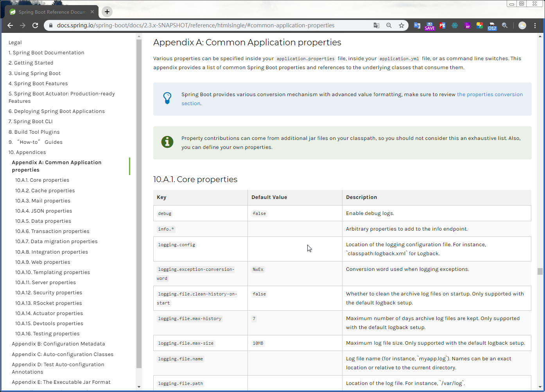Bookmark this page with the star icon
The width and height of the screenshot is (545, 392).
pyautogui.click(x=402, y=25)
